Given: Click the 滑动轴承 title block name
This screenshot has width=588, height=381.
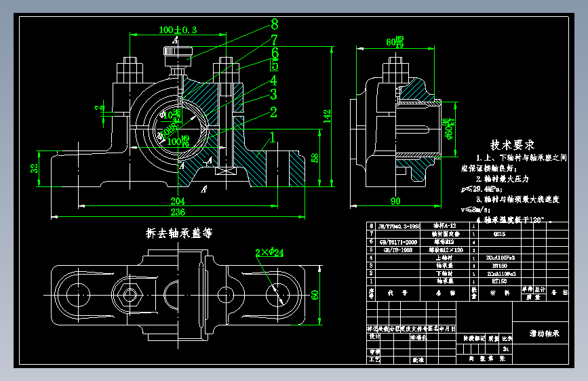Looking at the screenshot, I should point(544,333).
